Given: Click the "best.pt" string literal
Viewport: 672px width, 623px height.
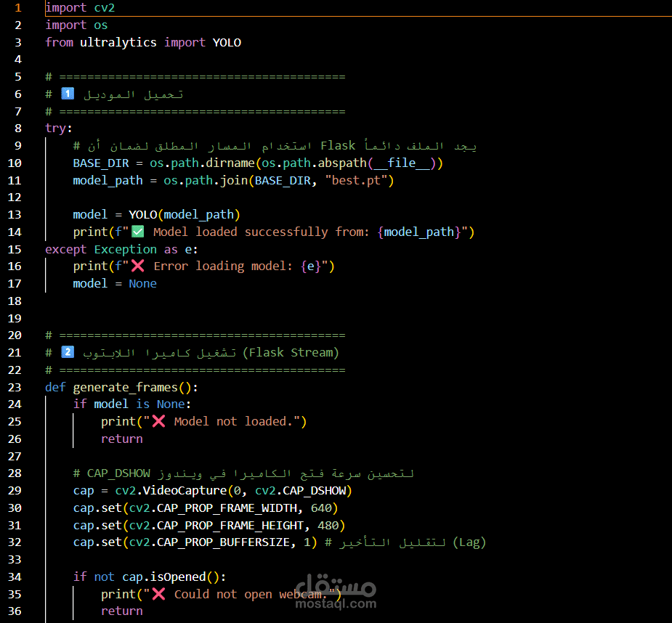Looking at the screenshot, I should [x=356, y=180].
